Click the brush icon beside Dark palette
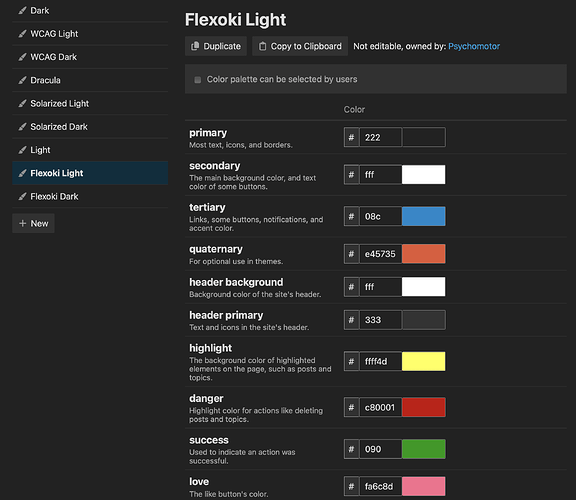The image size is (576, 500). [x=22, y=11]
